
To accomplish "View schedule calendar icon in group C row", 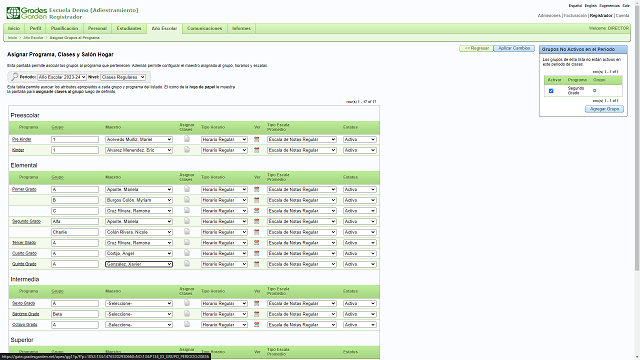I will [x=256, y=211].
